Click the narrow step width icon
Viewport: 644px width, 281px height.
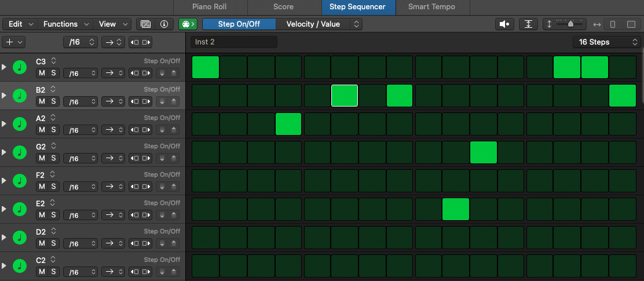612,24
